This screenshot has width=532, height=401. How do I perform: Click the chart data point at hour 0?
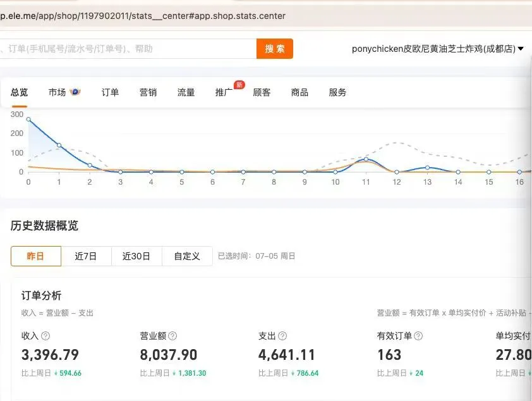(28, 119)
